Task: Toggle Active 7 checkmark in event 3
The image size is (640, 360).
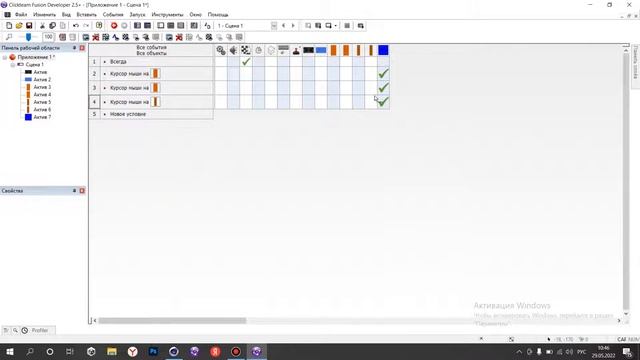Action: point(383,88)
